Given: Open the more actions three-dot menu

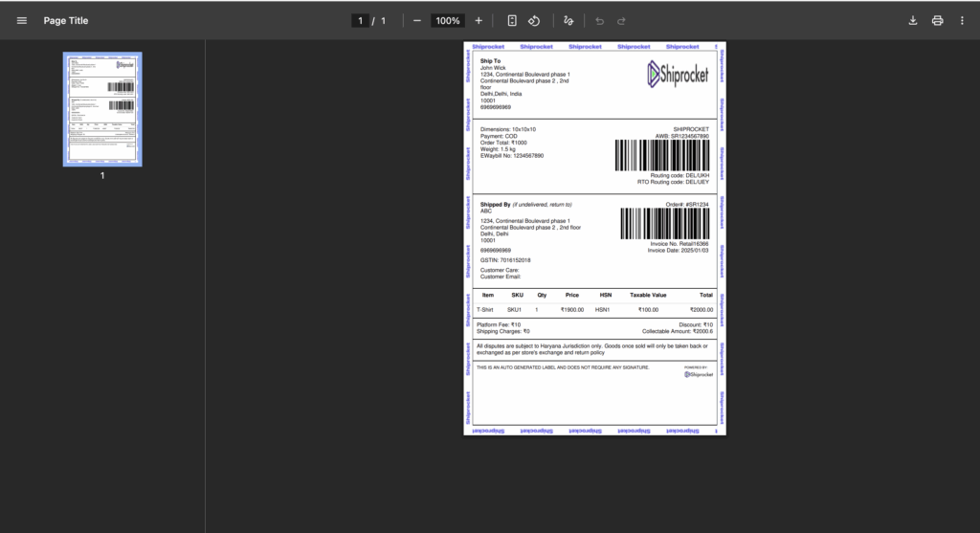Looking at the screenshot, I should 962,21.
